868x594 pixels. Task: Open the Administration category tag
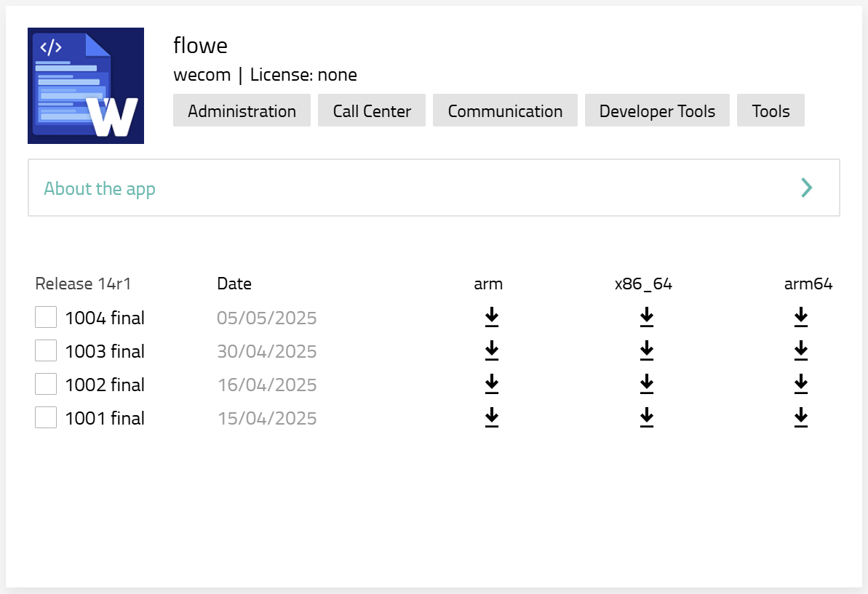pos(242,111)
